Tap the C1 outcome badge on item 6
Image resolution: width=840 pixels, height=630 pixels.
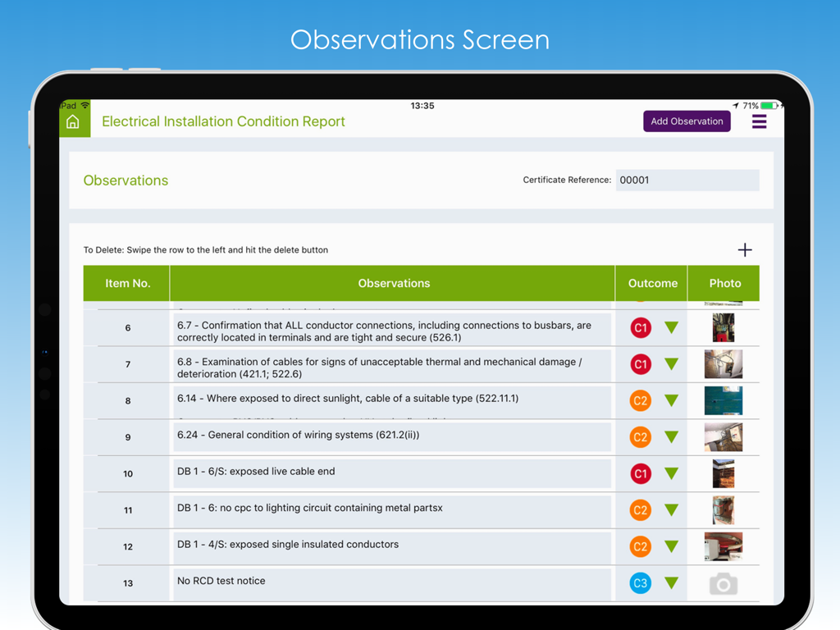pos(640,327)
